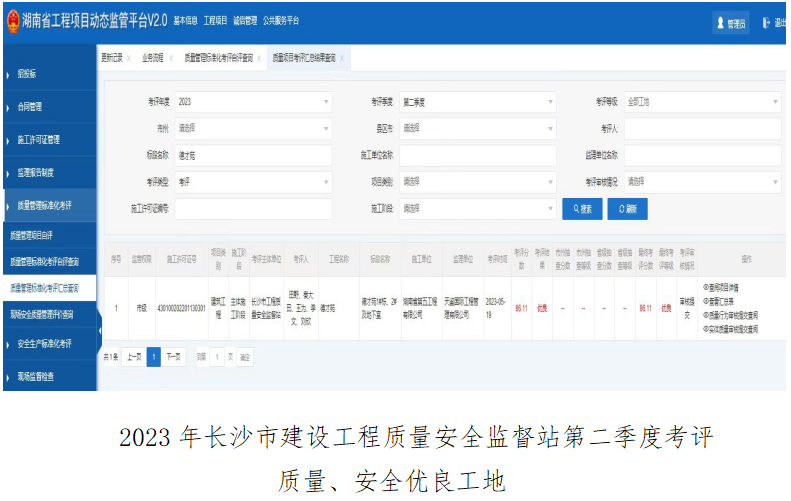Open the 项目类别 dropdown
Screen dimensions: 791x501
(x=478, y=182)
